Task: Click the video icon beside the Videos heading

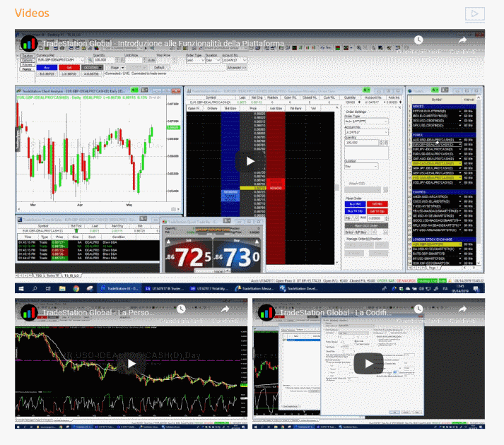Action: (x=475, y=14)
